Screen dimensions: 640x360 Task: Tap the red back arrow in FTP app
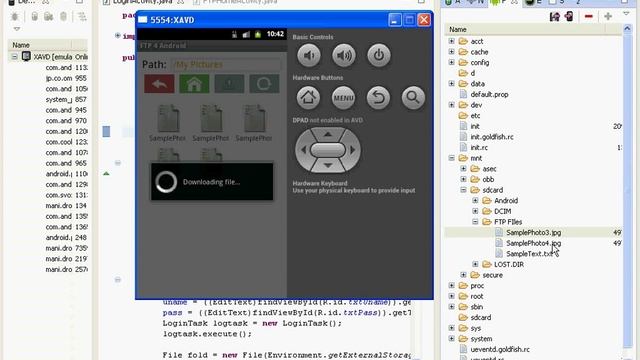tap(159, 84)
